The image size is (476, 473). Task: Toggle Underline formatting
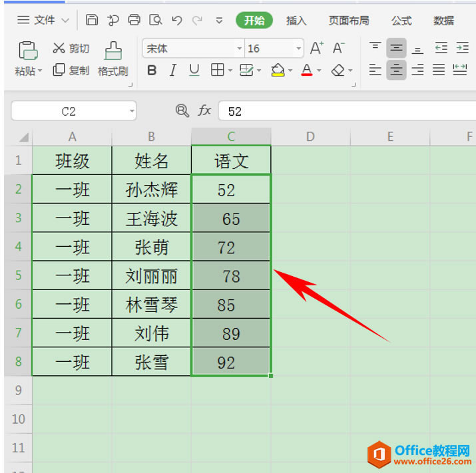click(194, 71)
